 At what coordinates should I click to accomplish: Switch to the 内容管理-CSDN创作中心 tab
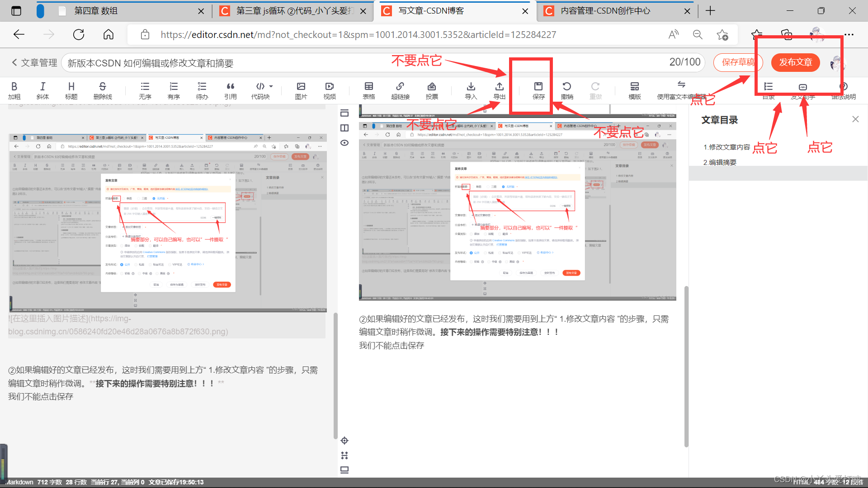[x=605, y=11]
